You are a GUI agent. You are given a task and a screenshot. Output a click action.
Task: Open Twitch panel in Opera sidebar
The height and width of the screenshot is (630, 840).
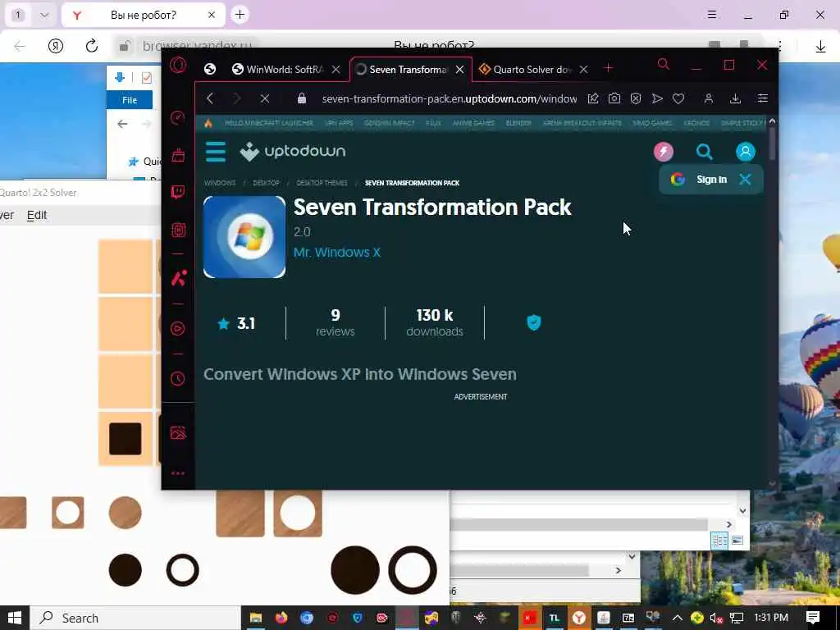coord(178,192)
